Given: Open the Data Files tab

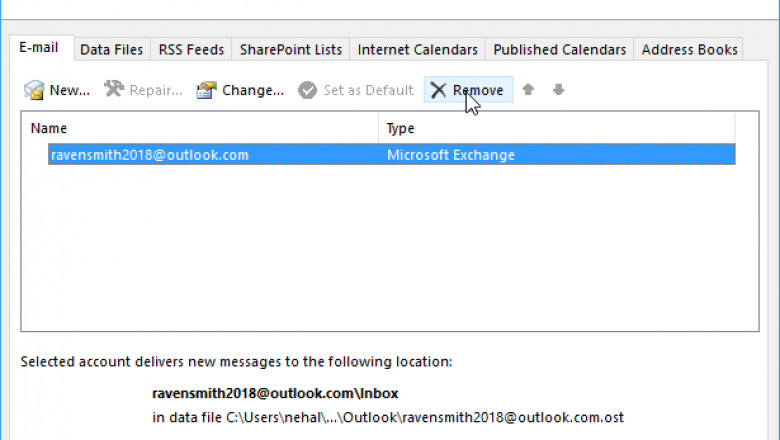Looking at the screenshot, I should click(x=111, y=50).
